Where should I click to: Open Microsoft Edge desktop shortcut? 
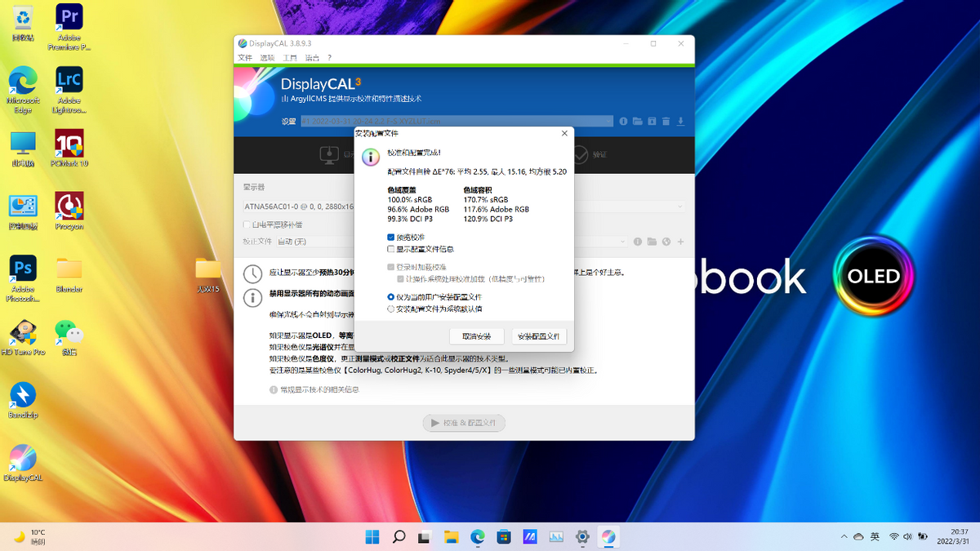click(x=23, y=89)
